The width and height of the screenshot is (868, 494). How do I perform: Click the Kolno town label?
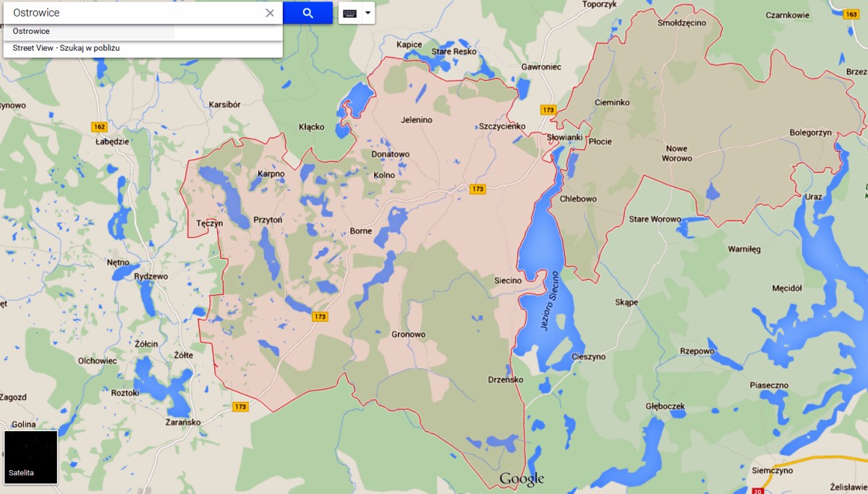coord(384,175)
